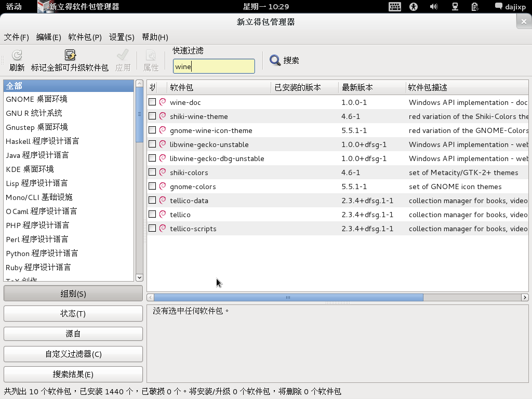Toggle the checkbox for shiki-colors

tap(152, 172)
